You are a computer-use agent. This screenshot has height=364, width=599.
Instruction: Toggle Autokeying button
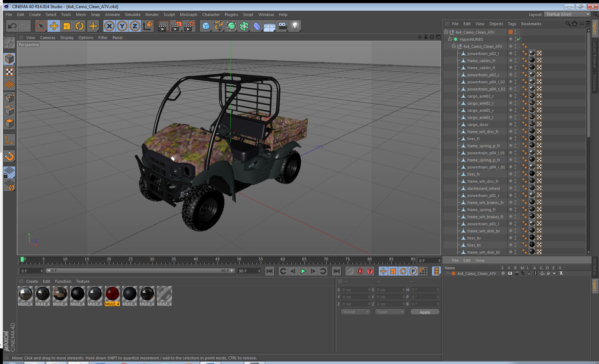coord(360,271)
